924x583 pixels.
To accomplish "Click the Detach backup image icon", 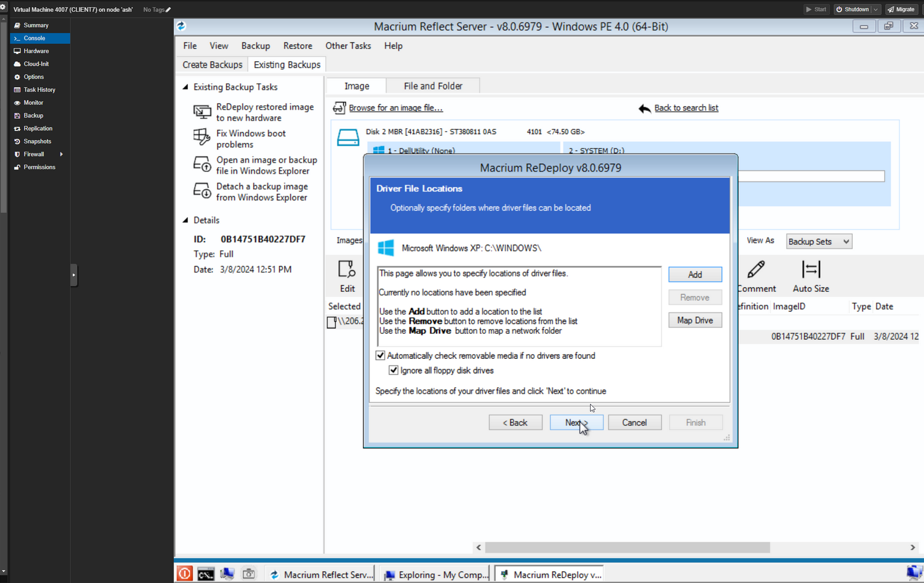I will tap(202, 190).
